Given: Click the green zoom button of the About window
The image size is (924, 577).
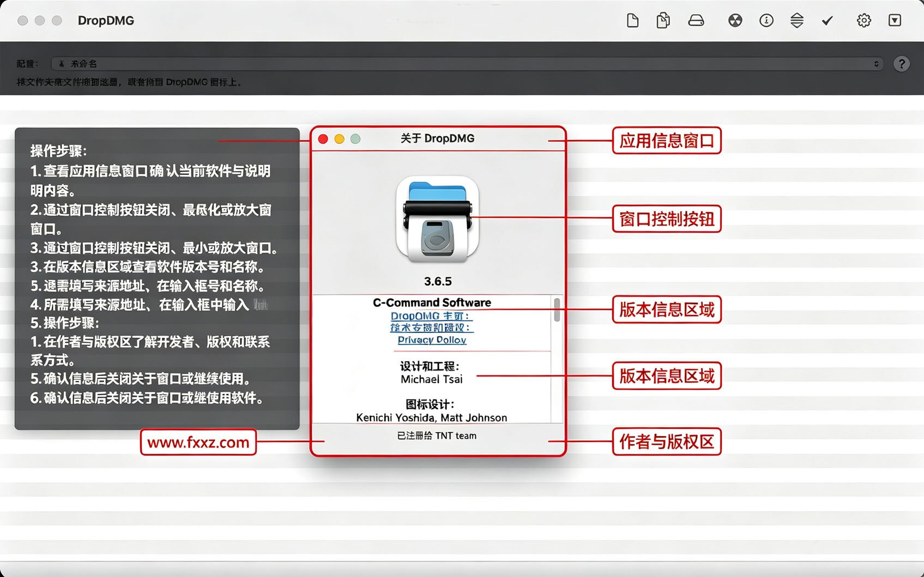Looking at the screenshot, I should [355, 139].
